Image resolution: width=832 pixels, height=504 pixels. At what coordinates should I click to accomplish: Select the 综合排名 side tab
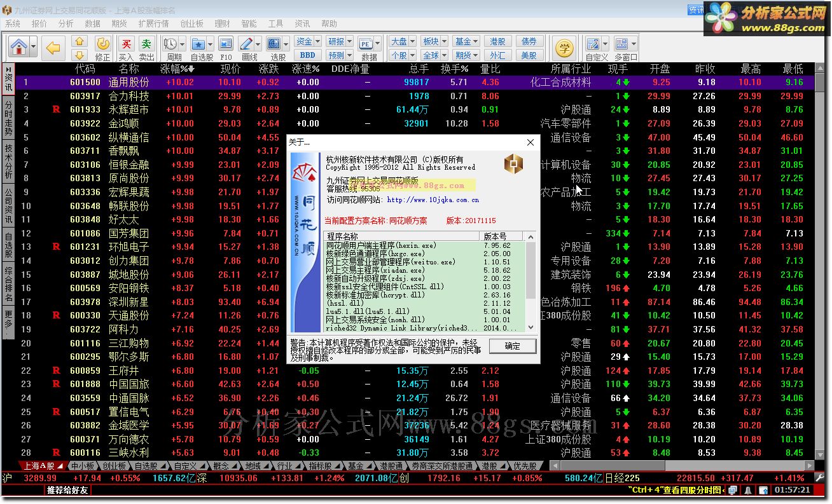coord(8,285)
